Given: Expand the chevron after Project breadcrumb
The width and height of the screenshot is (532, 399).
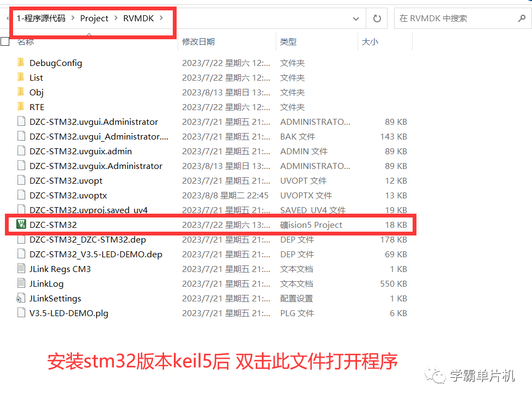Looking at the screenshot, I should [x=116, y=17].
